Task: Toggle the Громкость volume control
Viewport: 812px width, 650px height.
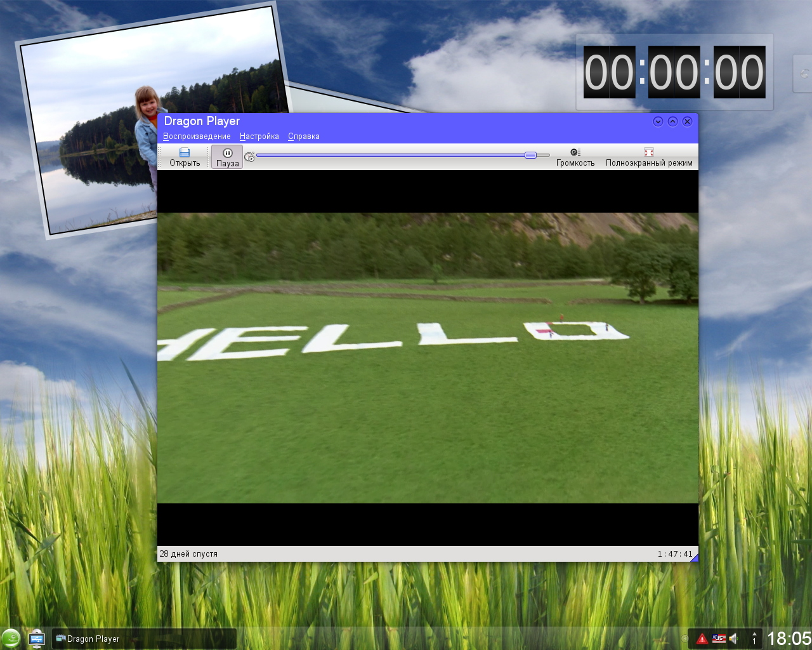Action: 575,157
